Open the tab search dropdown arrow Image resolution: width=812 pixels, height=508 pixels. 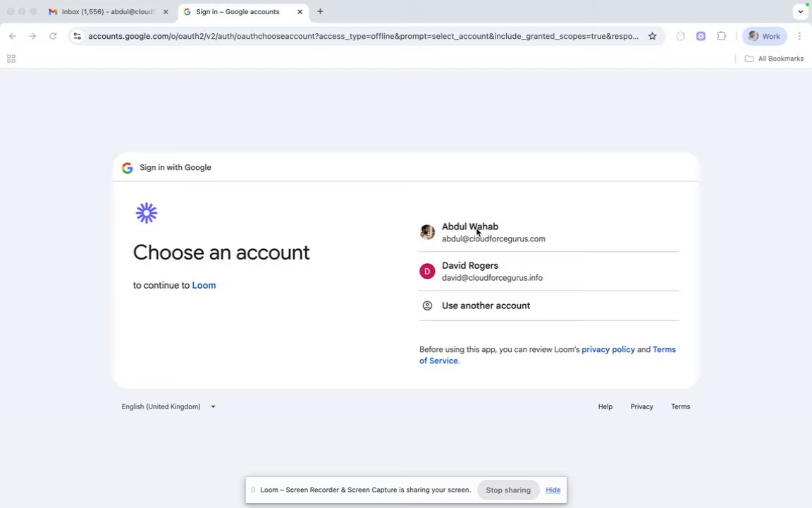tap(800, 11)
